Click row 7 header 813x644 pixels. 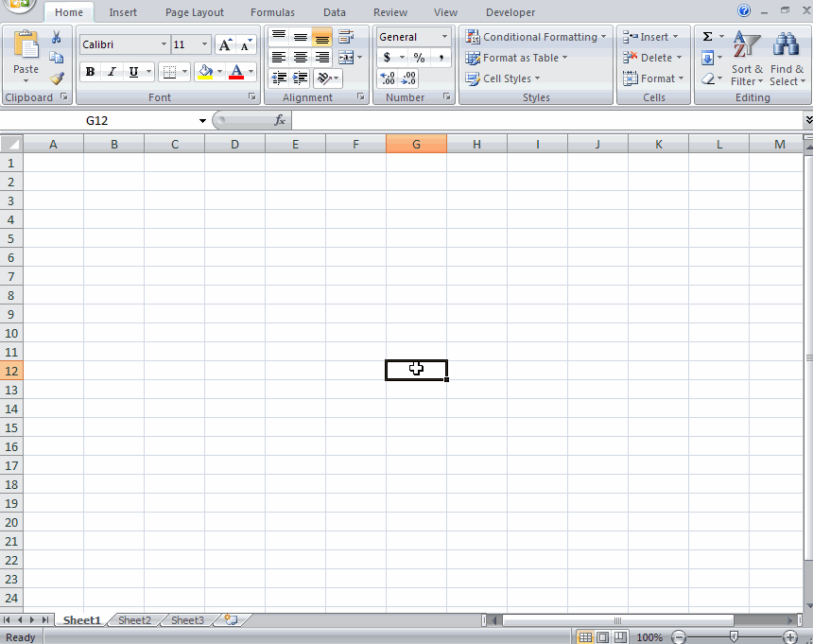point(11,277)
